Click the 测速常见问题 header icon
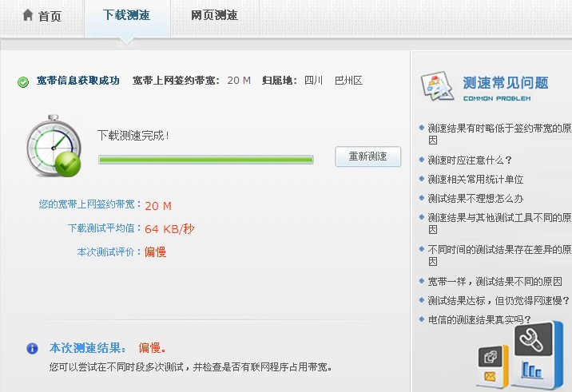Screen dimensions: 572x392 tap(438, 86)
